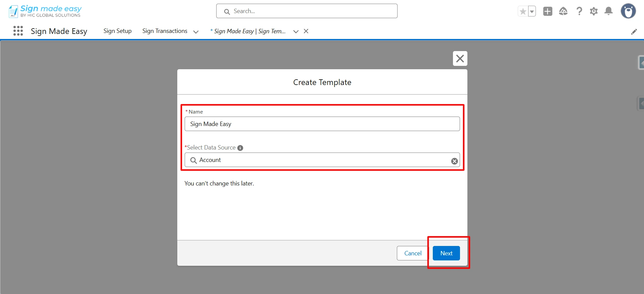Open the Trailhead guidance icon
This screenshot has width=644, height=294.
[x=563, y=11]
